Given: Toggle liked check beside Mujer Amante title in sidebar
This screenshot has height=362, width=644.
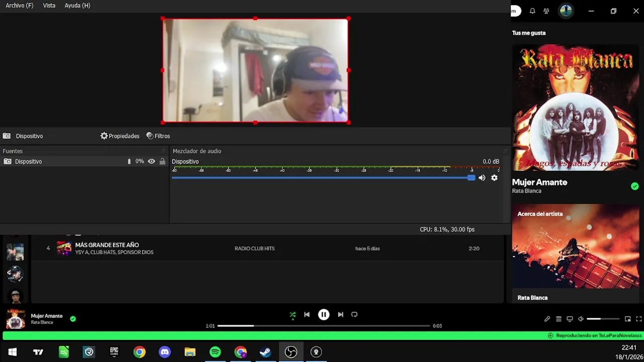Looking at the screenshot, I should click(635, 186).
